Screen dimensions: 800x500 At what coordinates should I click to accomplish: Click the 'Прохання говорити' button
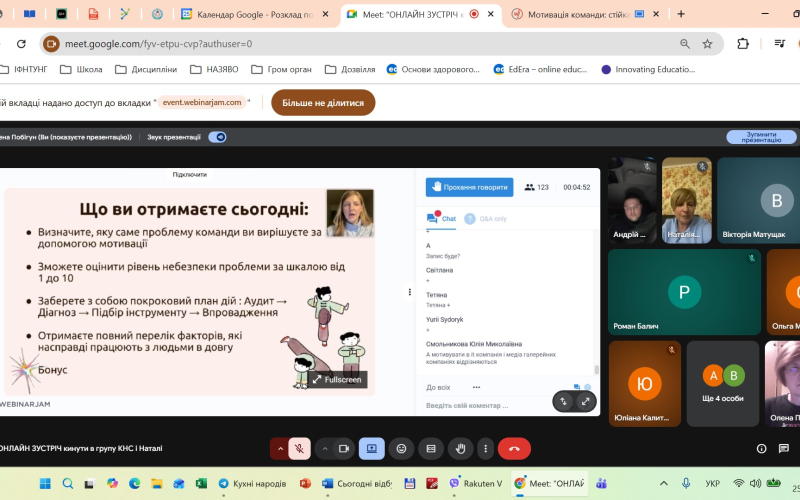469,187
